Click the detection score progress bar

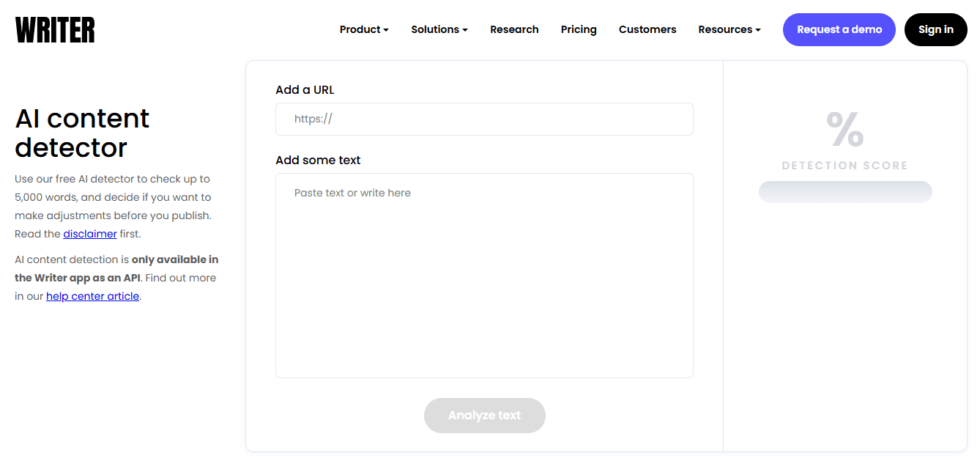(x=845, y=192)
